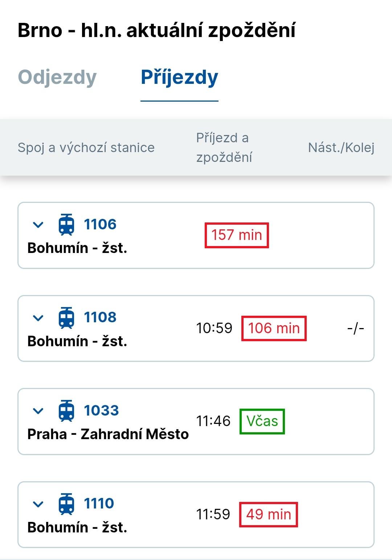Click the train icon beside 1108
Viewport: 392px width, 560px height.
click(x=66, y=318)
